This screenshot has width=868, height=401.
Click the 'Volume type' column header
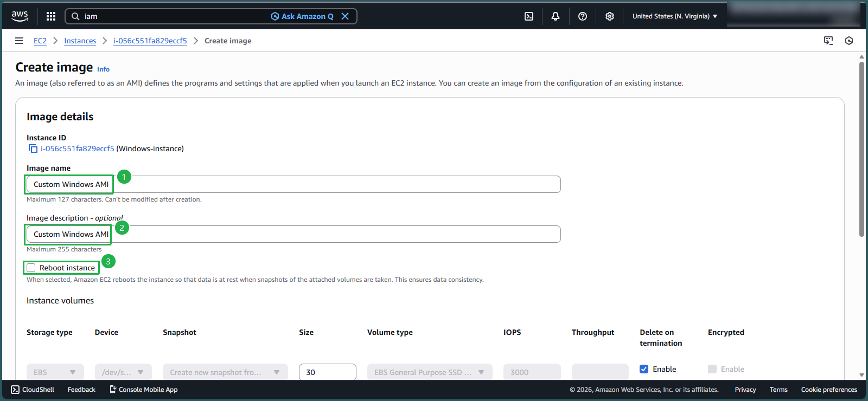(x=390, y=332)
